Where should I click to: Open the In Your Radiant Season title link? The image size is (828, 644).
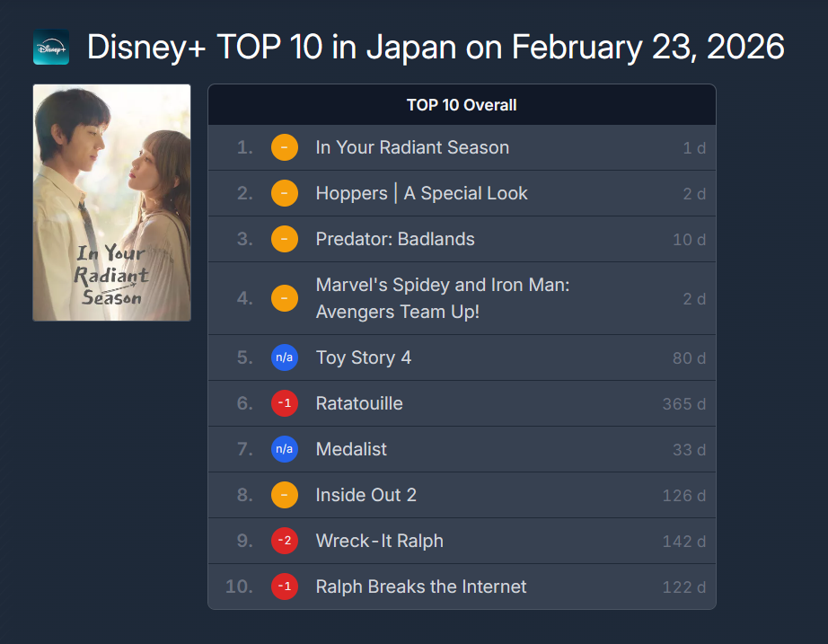point(412,147)
